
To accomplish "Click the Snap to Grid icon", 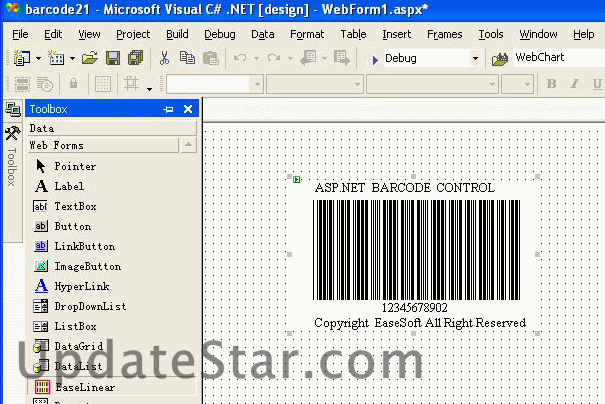I will coord(131,84).
